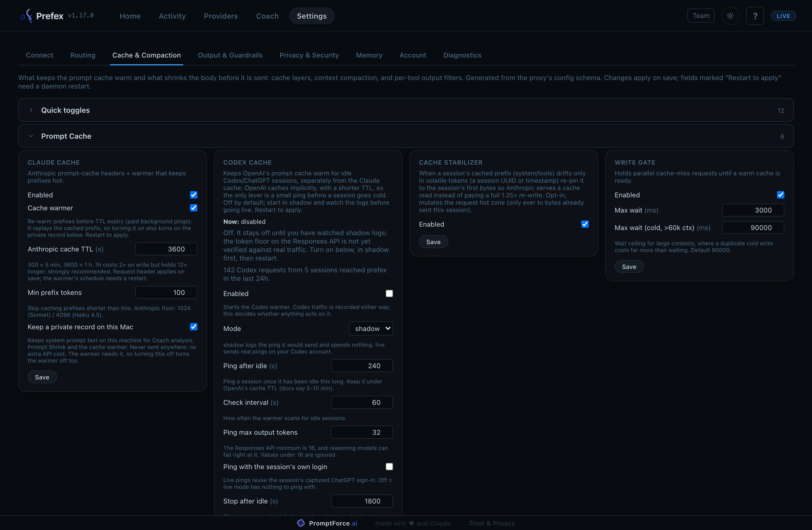Toggle the light/dark theme sun icon
This screenshot has width=812, height=530.
[730, 16]
